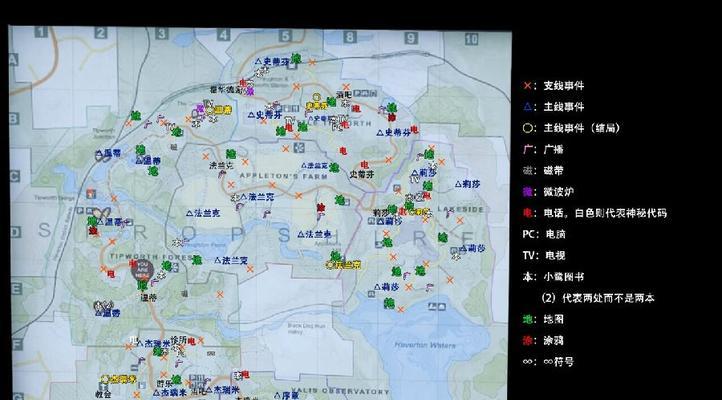
Task: Click grid column number 10 on the map
Action: [x=471, y=39]
